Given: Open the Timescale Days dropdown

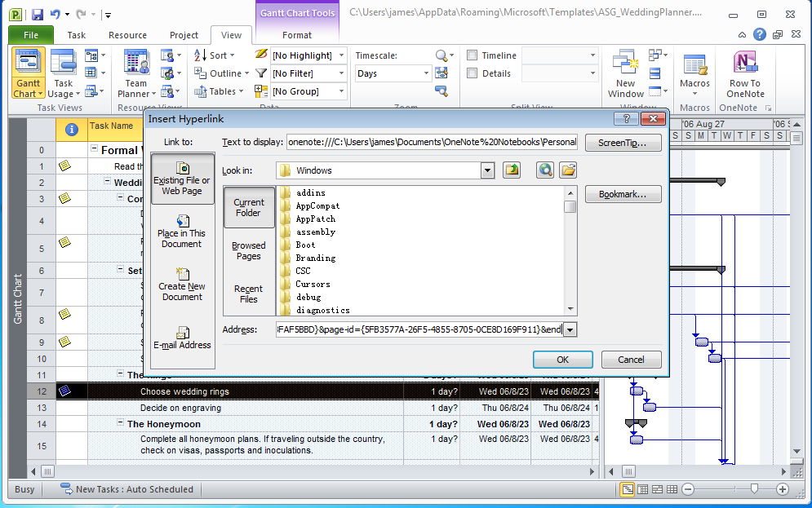Looking at the screenshot, I should 426,73.
